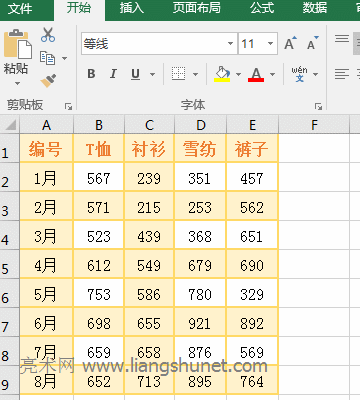
Task: Open font group dialog launcher
Action: [318, 106]
